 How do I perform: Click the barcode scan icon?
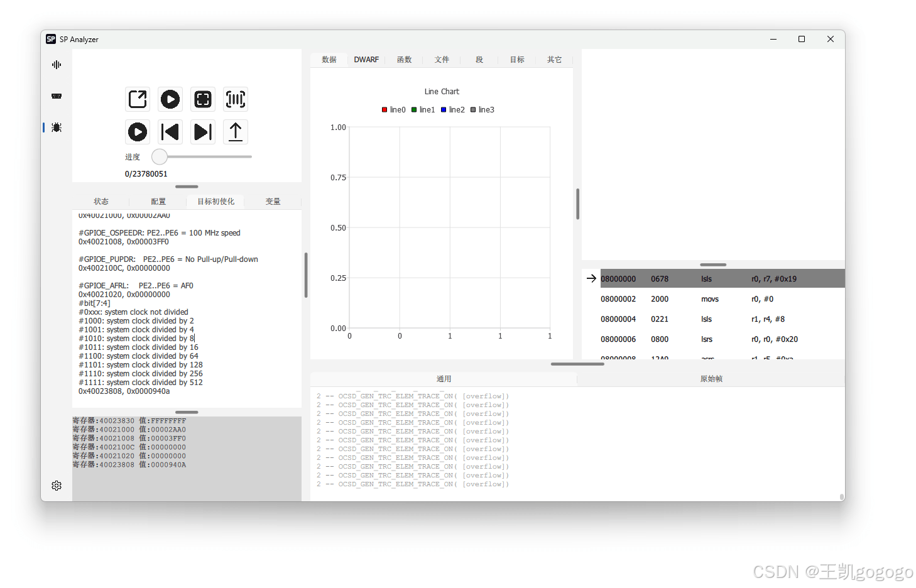point(236,99)
